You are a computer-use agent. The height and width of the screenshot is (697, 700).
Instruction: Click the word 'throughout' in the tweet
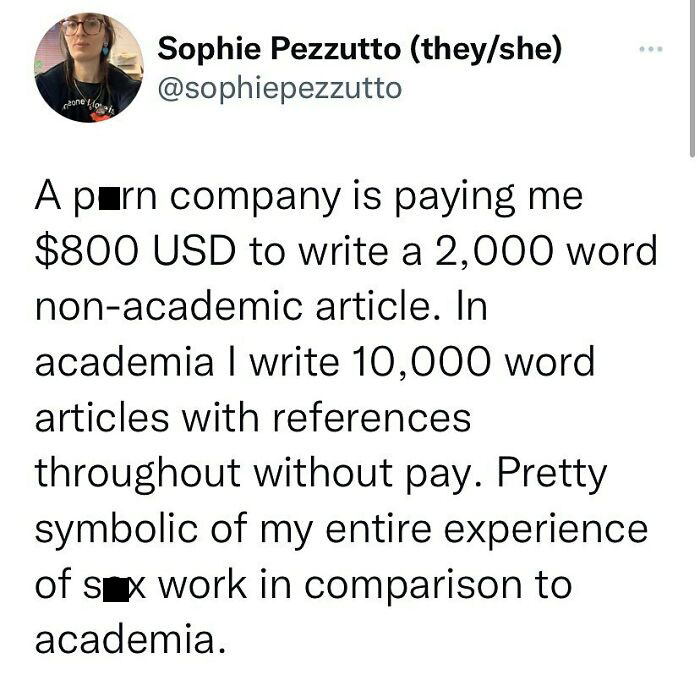[138, 475]
